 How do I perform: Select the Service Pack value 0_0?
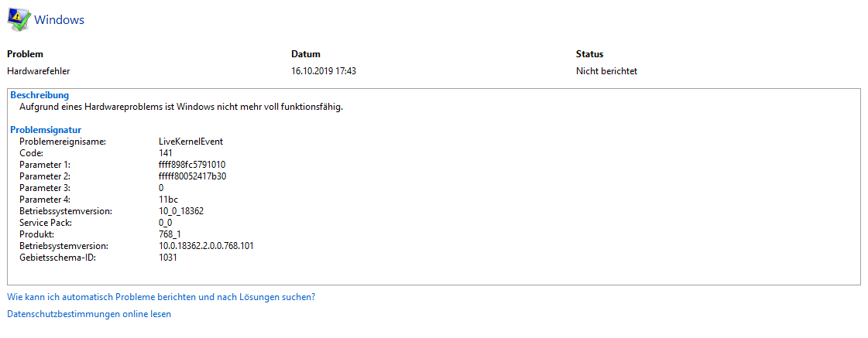166,223
